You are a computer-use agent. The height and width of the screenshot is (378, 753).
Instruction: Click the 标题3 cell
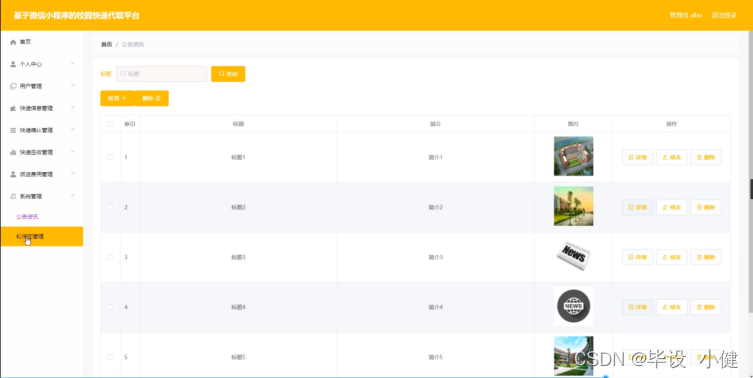pos(238,257)
